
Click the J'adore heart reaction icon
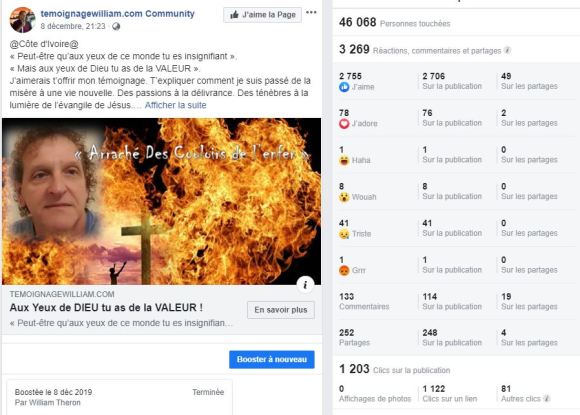(x=344, y=124)
